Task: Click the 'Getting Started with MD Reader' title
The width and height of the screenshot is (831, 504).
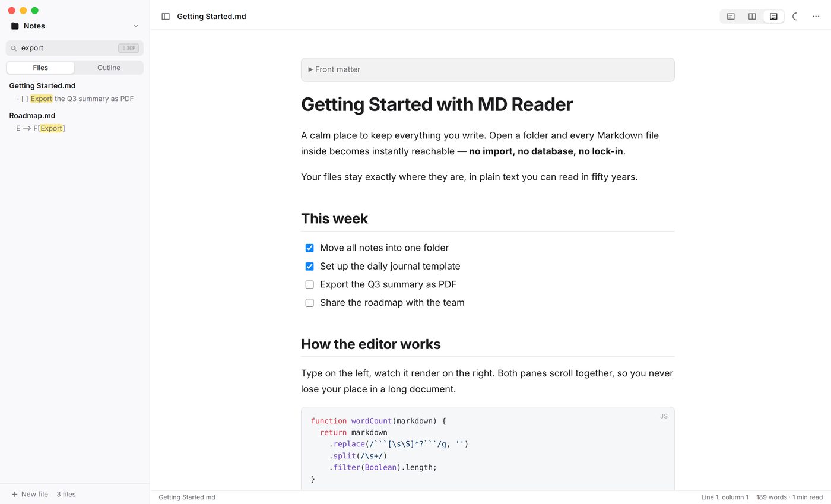Action: click(x=437, y=104)
